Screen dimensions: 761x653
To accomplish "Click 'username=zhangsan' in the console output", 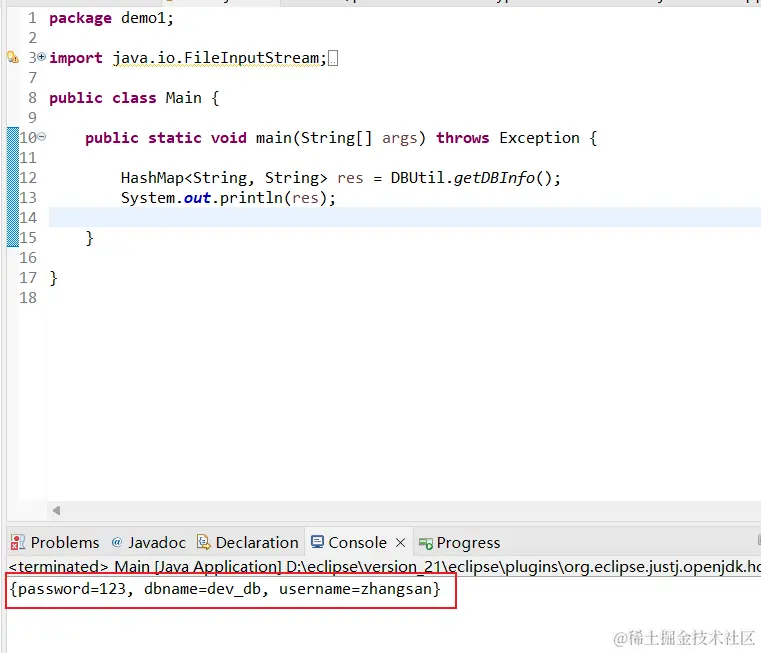I will (x=355, y=589).
